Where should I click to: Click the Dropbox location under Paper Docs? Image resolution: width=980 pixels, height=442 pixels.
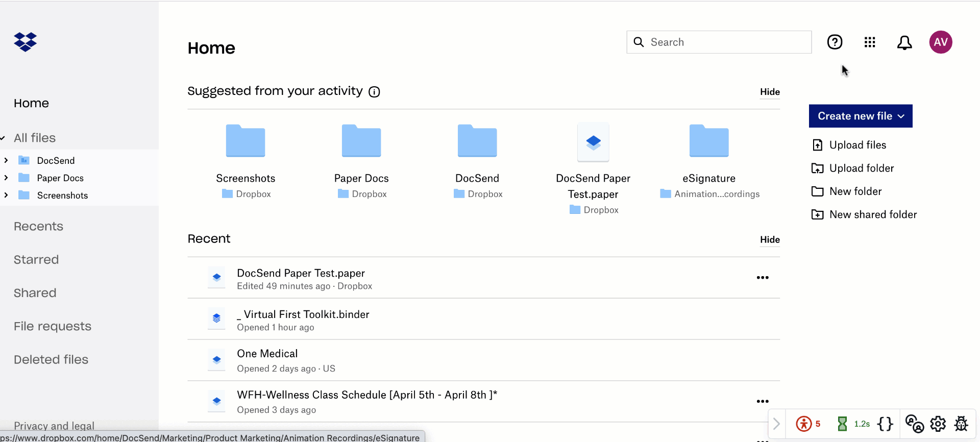[362, 194]
